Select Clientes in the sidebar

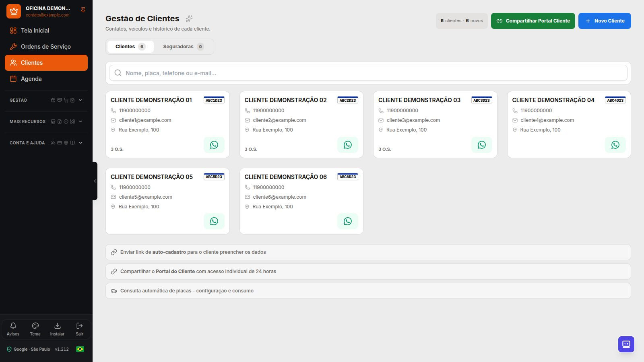[46, 63]
